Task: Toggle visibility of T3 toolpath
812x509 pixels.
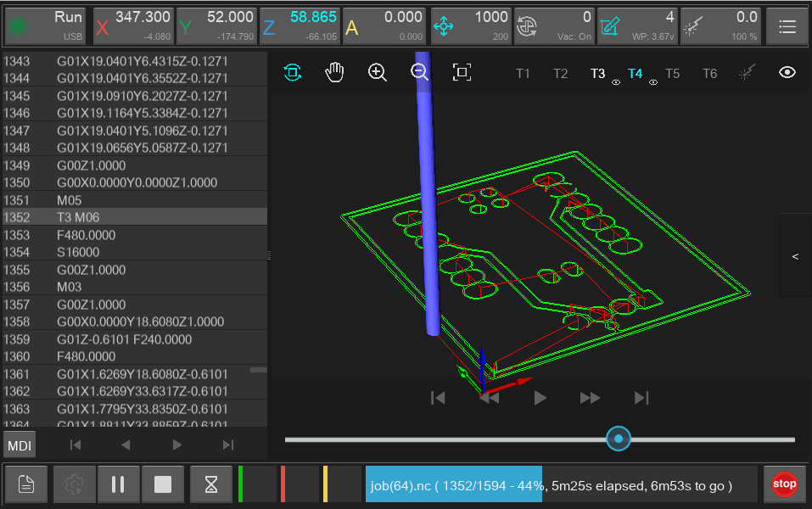Action: point(616,81)
